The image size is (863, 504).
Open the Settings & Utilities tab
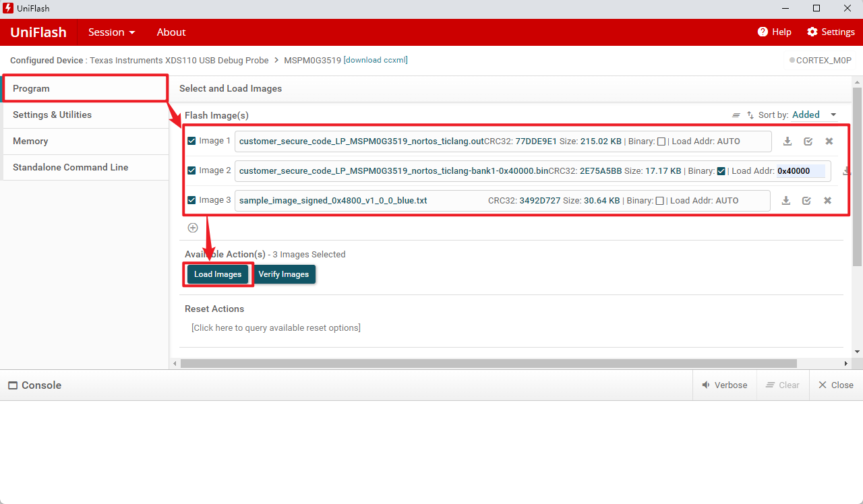point(52,115)
